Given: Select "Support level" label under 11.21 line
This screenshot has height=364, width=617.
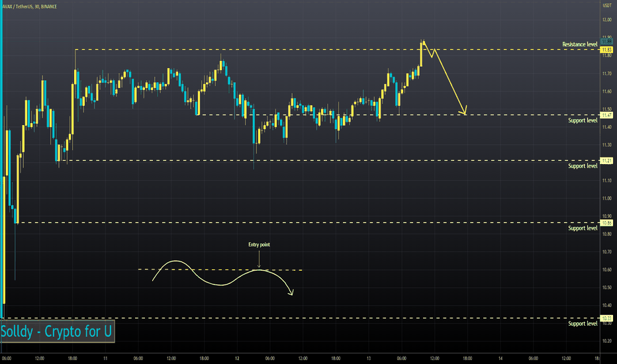Looking at the screenshot, I should 583,166.
